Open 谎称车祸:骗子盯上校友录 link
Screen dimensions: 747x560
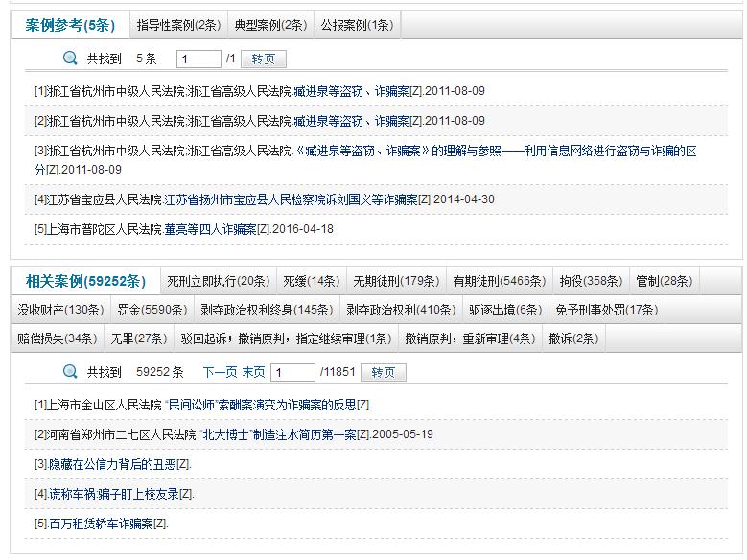coord(114,494)
